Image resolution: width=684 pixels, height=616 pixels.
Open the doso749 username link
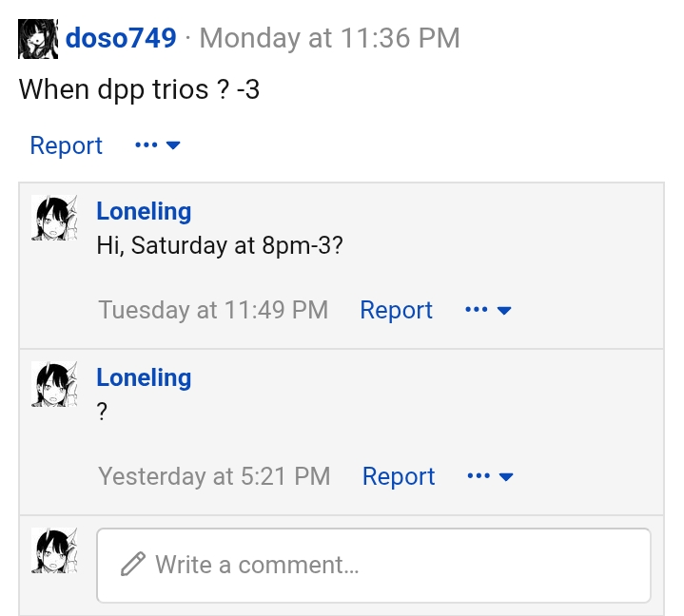coord(121,38)
